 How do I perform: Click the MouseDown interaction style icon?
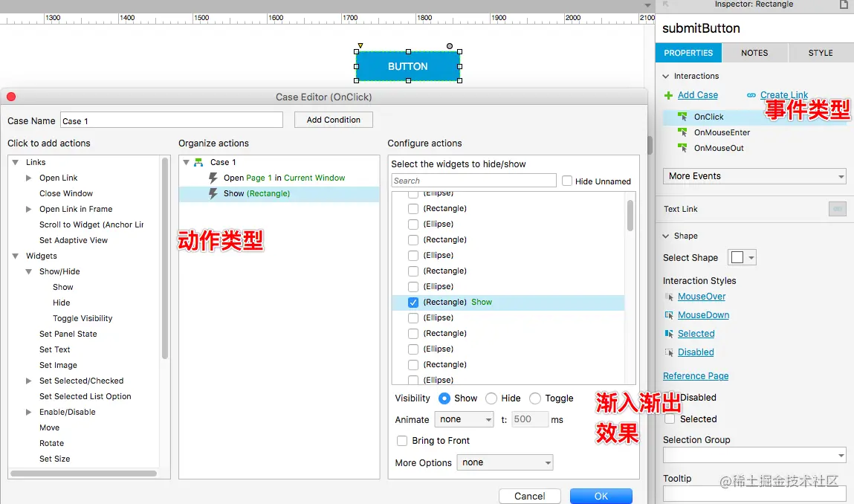point(670,315)
